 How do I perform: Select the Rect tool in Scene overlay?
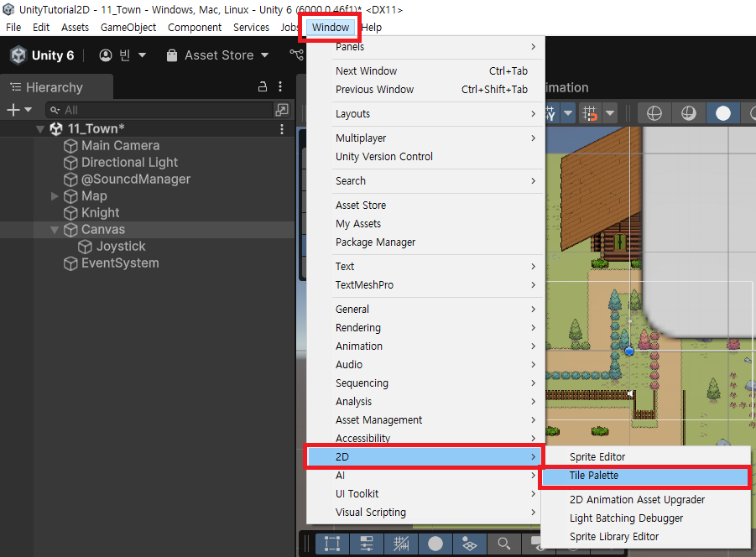coord(332,544)
